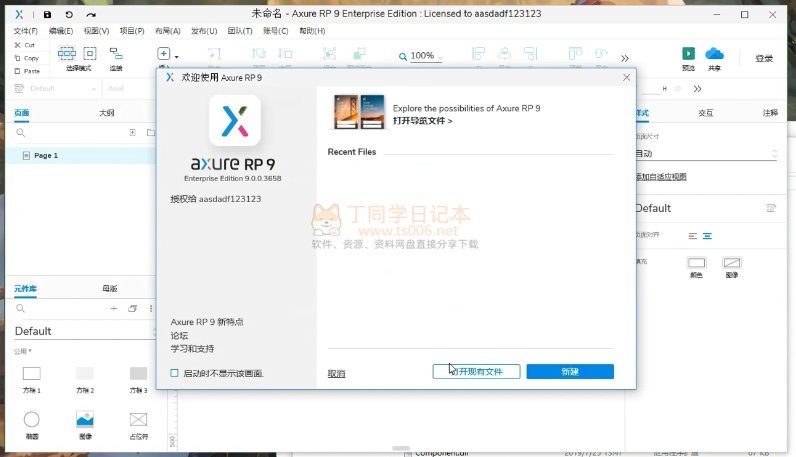Click the Arial font field
The height and width of the screenshot is (457, 796).
pyautogui.click(x=129, y=88)
